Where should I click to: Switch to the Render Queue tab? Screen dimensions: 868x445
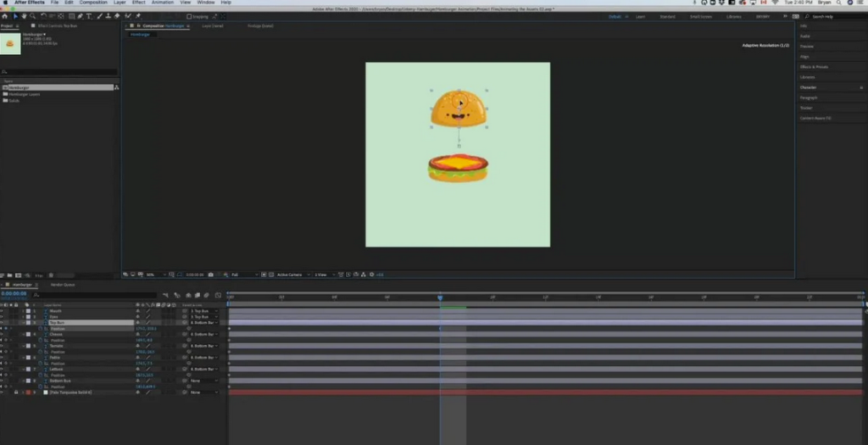tap(61, 285)
